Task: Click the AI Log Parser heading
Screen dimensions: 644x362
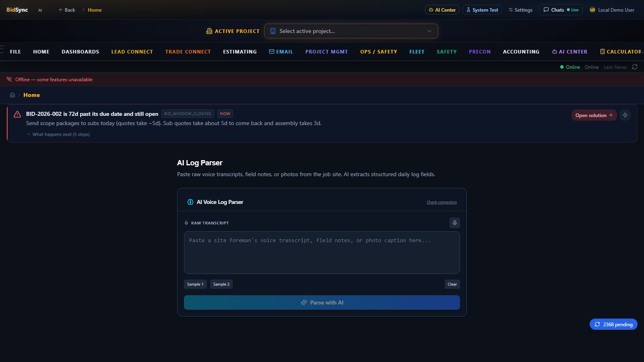Action: [x=200, y=162]
